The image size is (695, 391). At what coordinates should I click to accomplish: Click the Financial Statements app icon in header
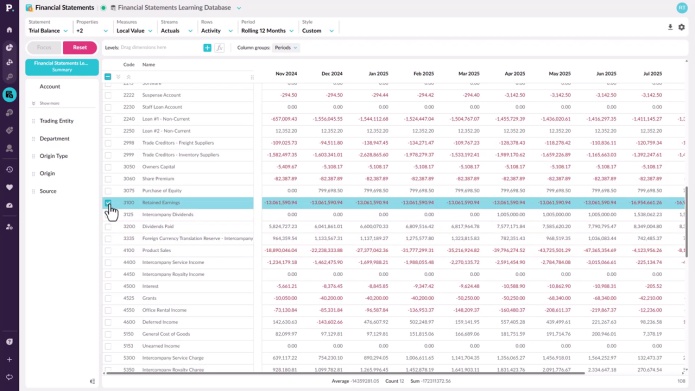tap(29, 8)
